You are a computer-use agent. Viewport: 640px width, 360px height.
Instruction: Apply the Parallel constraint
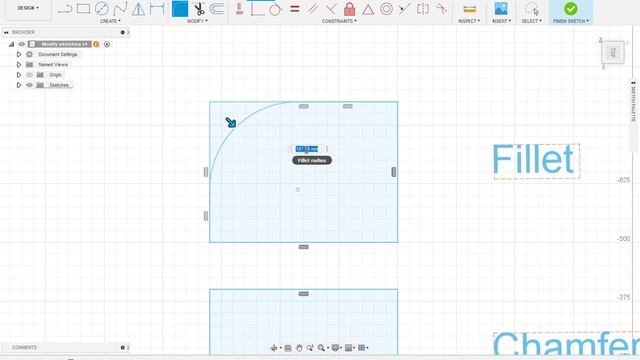313,9
